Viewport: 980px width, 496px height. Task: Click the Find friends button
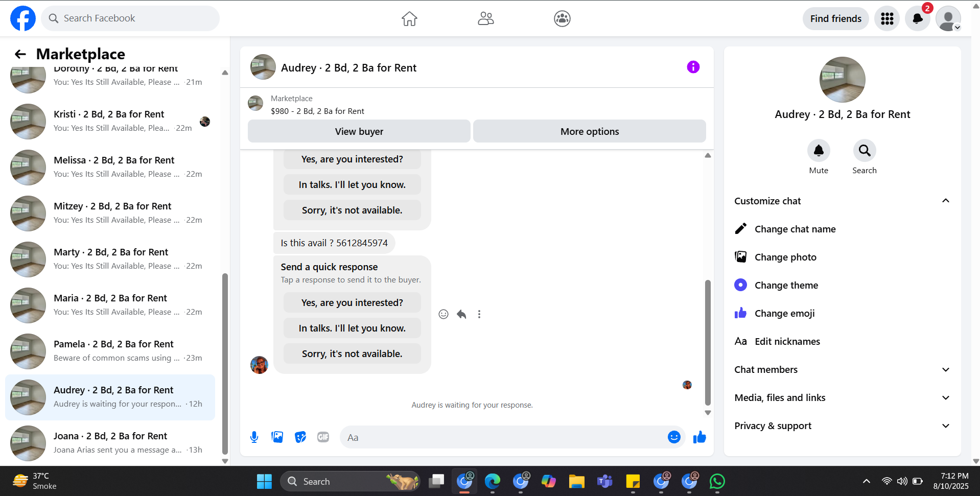pos(835,19)
